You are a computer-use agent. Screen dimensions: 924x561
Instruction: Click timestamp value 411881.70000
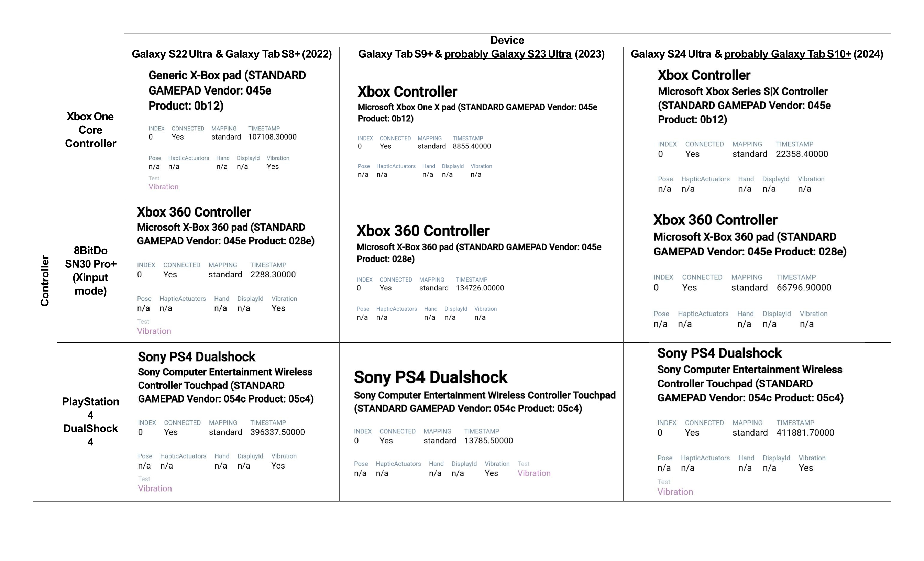(x=805, y=432)
